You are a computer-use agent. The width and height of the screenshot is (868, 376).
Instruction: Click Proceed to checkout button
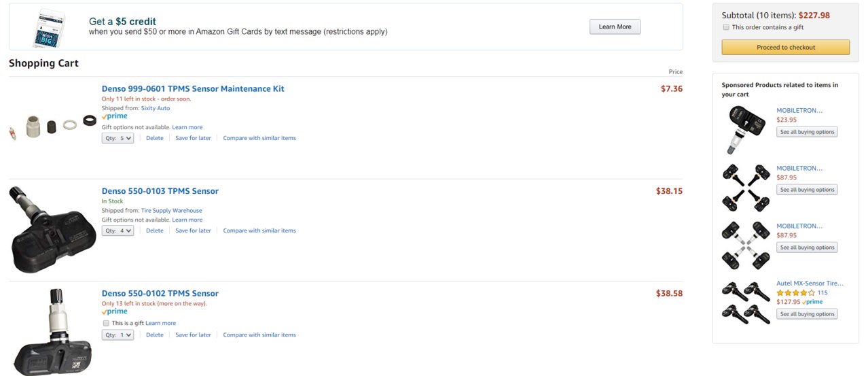coord(785,47)
